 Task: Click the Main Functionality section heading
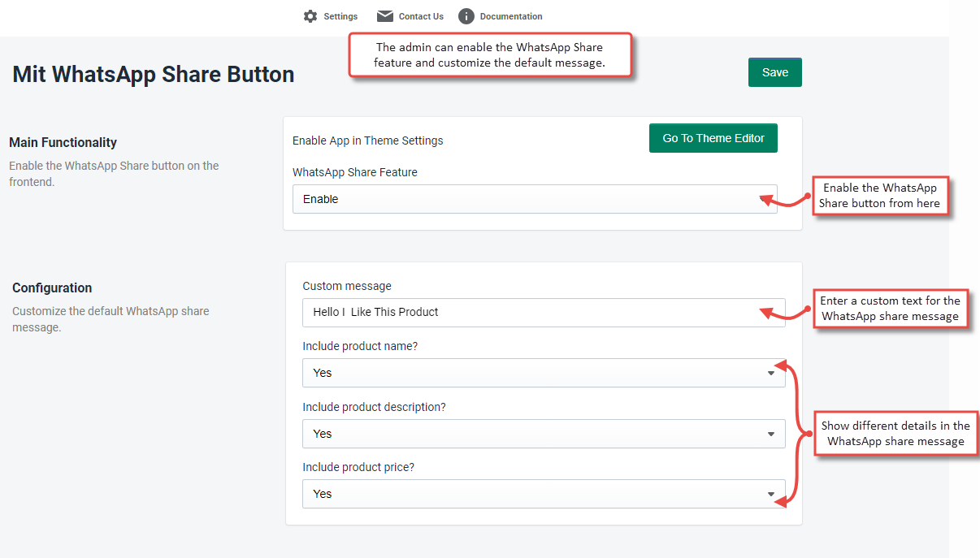click(x=63, y=142)
